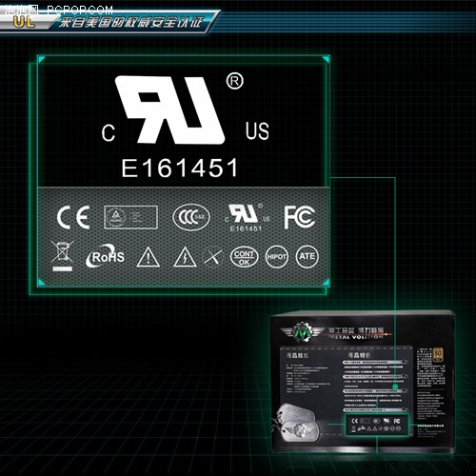The image size is (476, 476).
Task: Click the Chinese header title next to UL badge
Action: [x=130, y=22]
